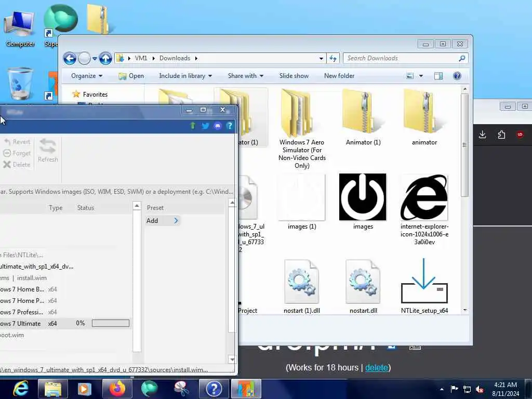This screenshot has width=532, height=399.
Task: Click the Explorer vertical scrollbar thumb
Action: pos(465,145)
